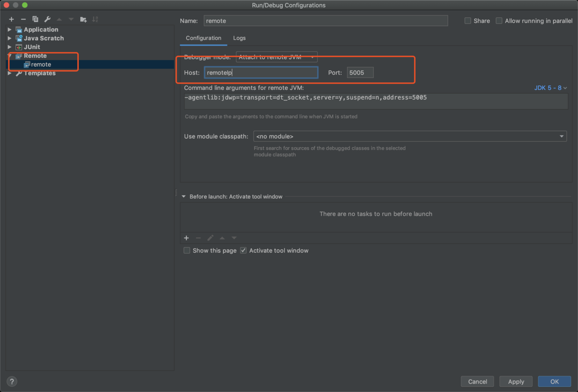Expand the JUnit tree node
Viewport: 578px width, 392px height.
(9, 47)
